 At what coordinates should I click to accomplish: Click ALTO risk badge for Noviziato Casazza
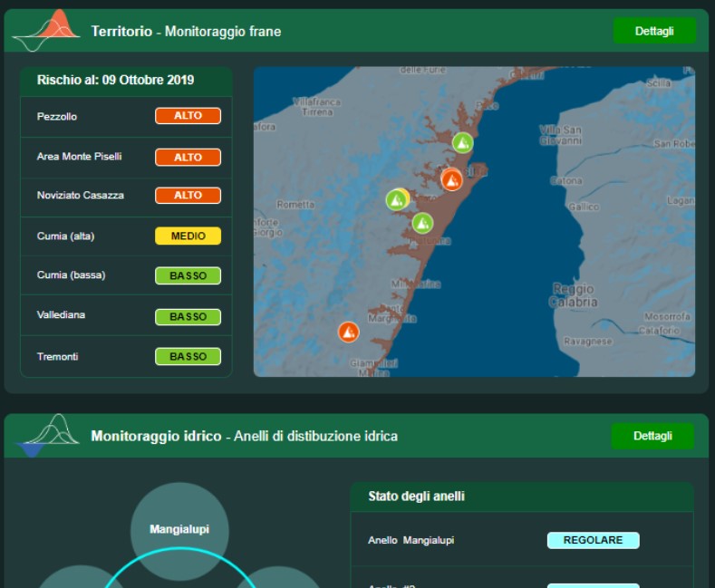pyautogui.click(x=188, y=196)
